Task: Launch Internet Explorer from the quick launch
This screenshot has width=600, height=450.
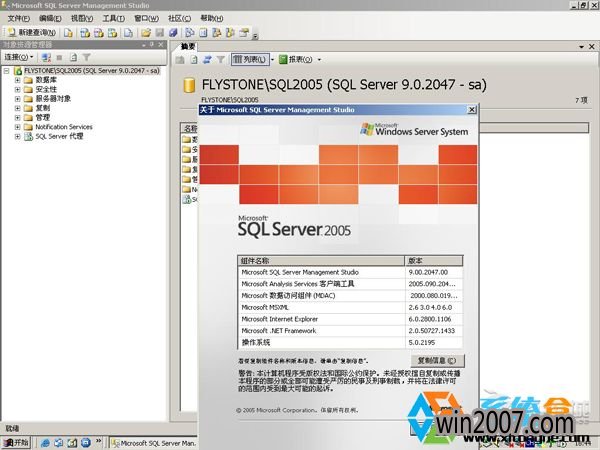Action: (45, 443)
